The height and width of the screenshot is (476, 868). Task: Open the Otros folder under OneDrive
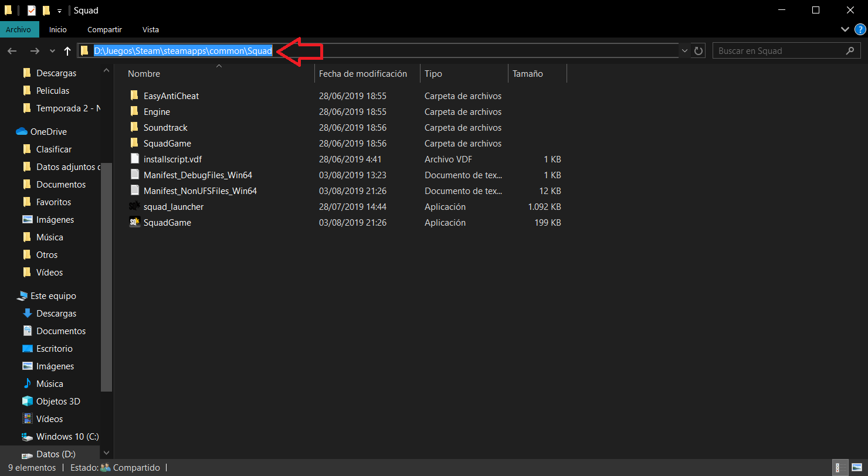(47, 255)
